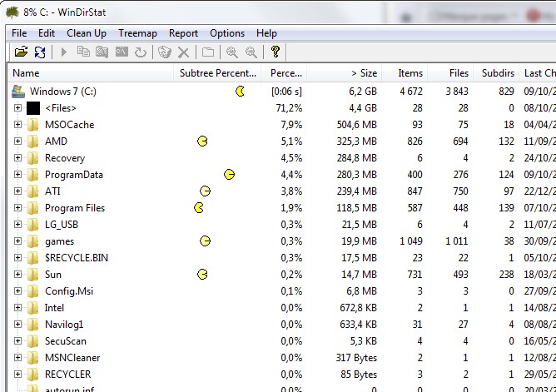The height and width of the screenshot is (392, 556).
Task: Click the AMD folder icon
Action: (33, 141)
